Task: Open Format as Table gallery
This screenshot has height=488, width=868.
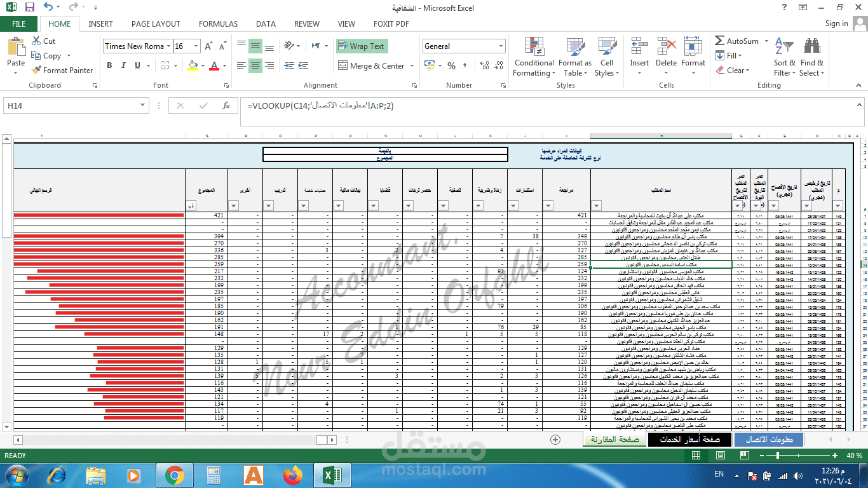Action: (x=574, y=57)
